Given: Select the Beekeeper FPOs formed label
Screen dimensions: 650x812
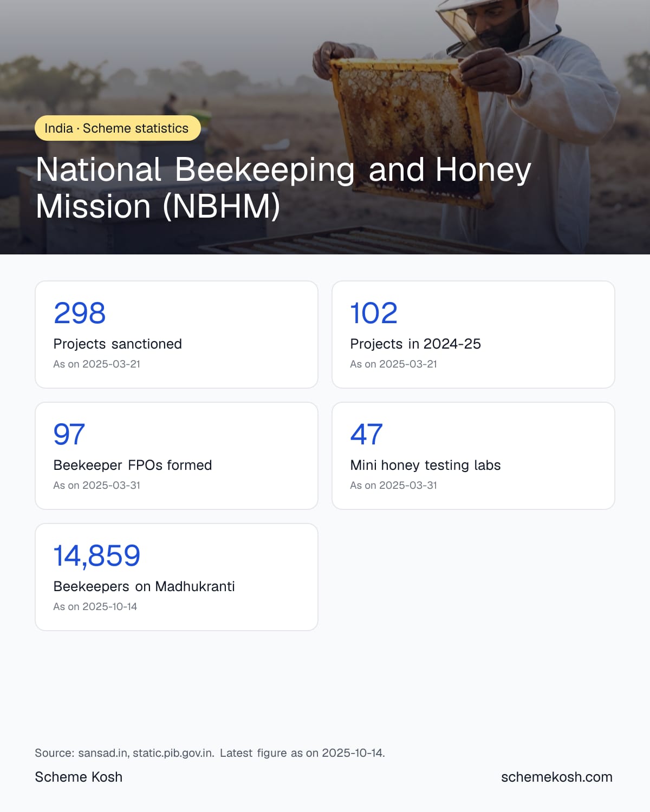Looking at the screenshot, I should [133, 465].
